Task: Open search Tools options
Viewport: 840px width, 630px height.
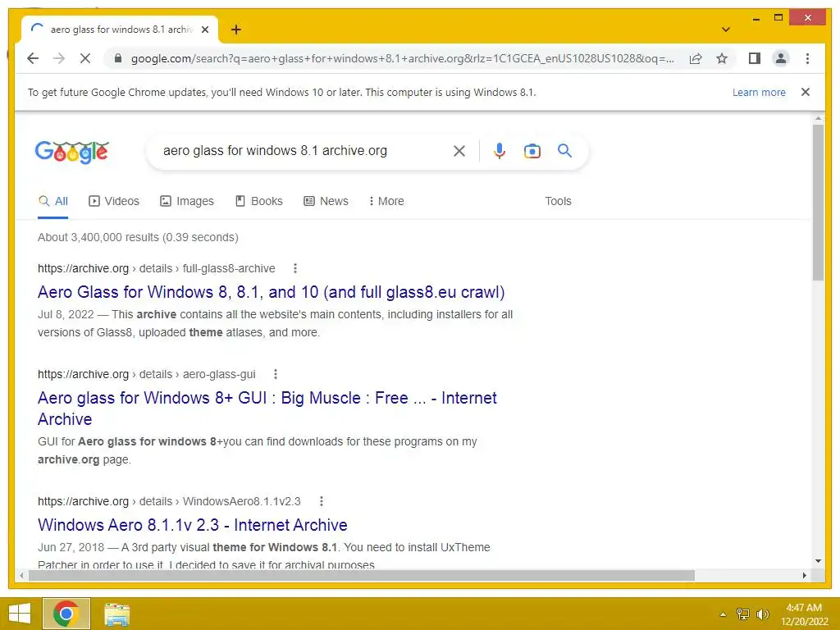Action: 558,202
